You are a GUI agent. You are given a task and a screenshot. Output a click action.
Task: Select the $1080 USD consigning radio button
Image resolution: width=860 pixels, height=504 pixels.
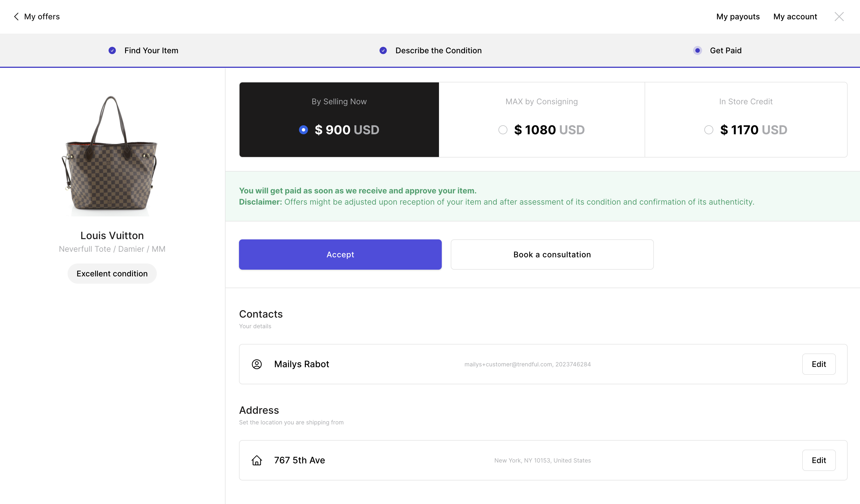[x=503, y=130]
